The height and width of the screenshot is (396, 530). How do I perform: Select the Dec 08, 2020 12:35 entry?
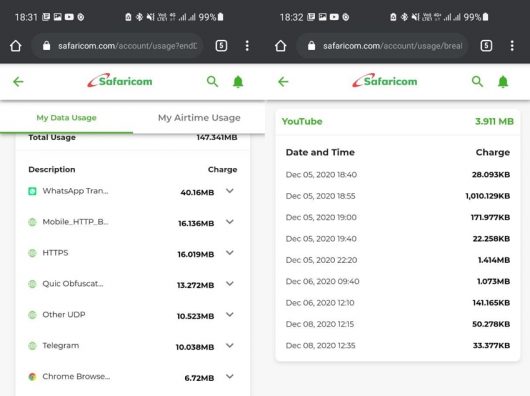pos(398,345)
